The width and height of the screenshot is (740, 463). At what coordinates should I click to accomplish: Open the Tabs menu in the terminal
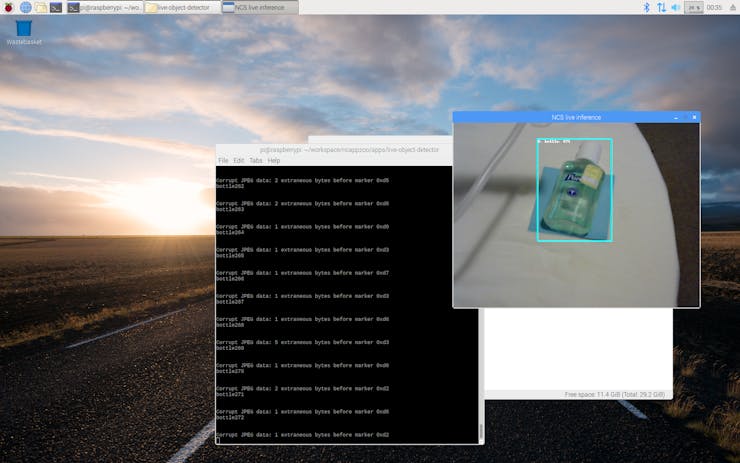pyautogui.click(x=256, y=160)
